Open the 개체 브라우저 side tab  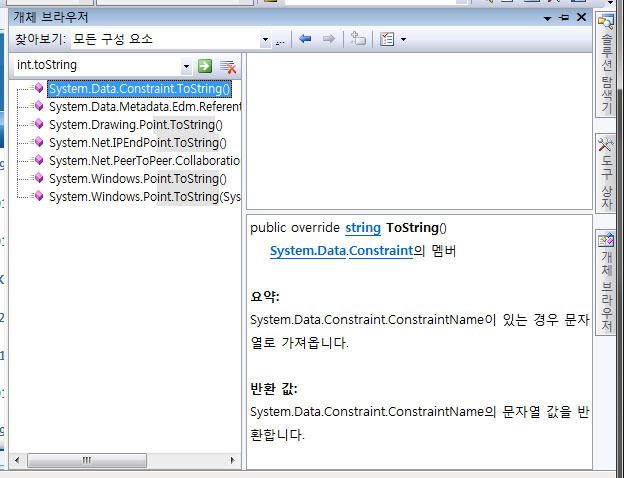[x=606, y=283]
